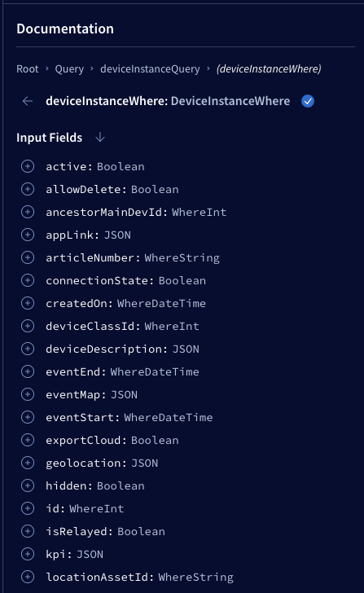Image resolution: width=364 pixels, height=593 pixels.
Task: Add appLink field using plus icon
Action: pyautogui.click(x=28, y=235)
